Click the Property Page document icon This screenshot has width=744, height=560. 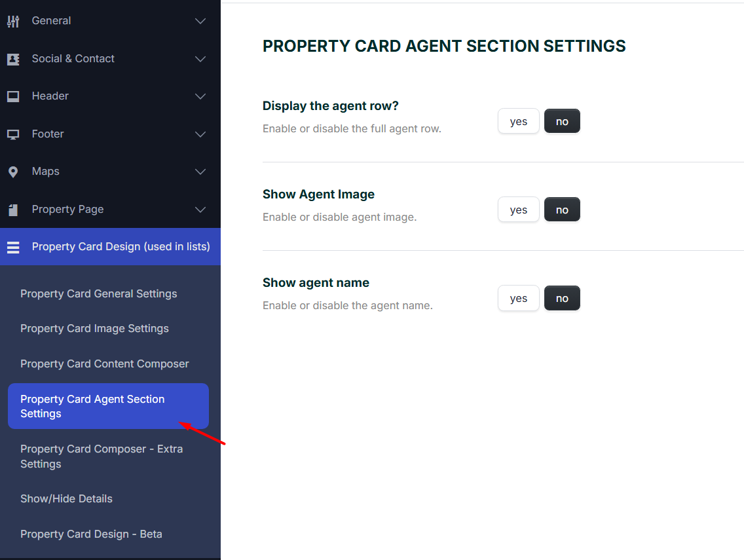tap(13, 210)
